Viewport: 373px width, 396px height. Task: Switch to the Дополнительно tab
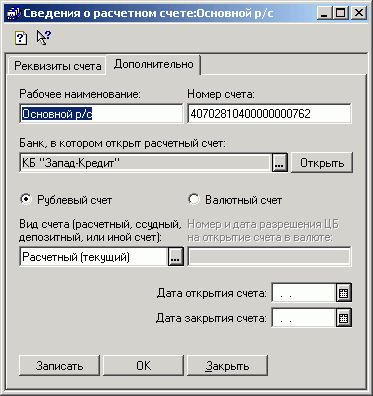[153, 64]
